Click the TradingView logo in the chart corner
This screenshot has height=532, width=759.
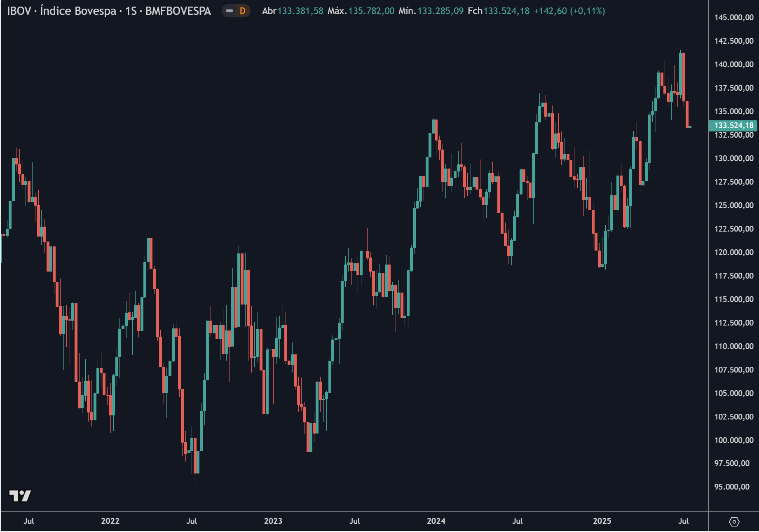[20, 495]
